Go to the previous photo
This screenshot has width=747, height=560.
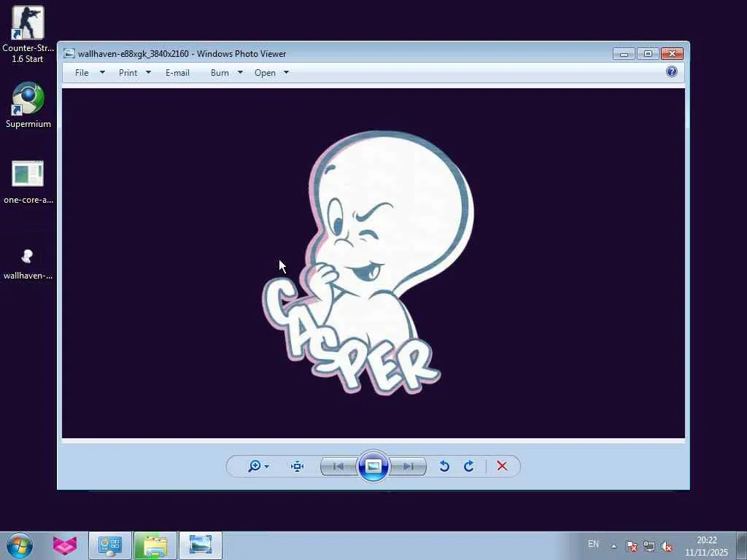[x=338, y=467]
